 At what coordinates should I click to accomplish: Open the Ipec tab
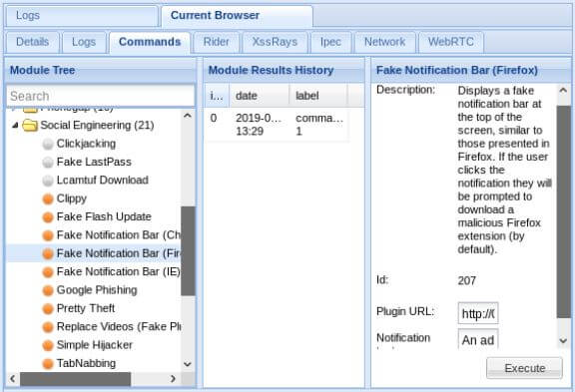[x=330, y=42]
